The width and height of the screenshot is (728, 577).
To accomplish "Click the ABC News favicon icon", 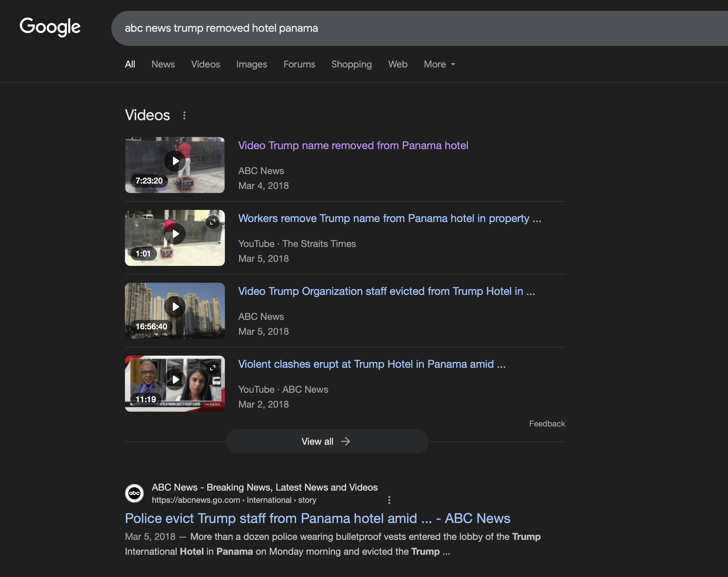I will click(134, 493).
